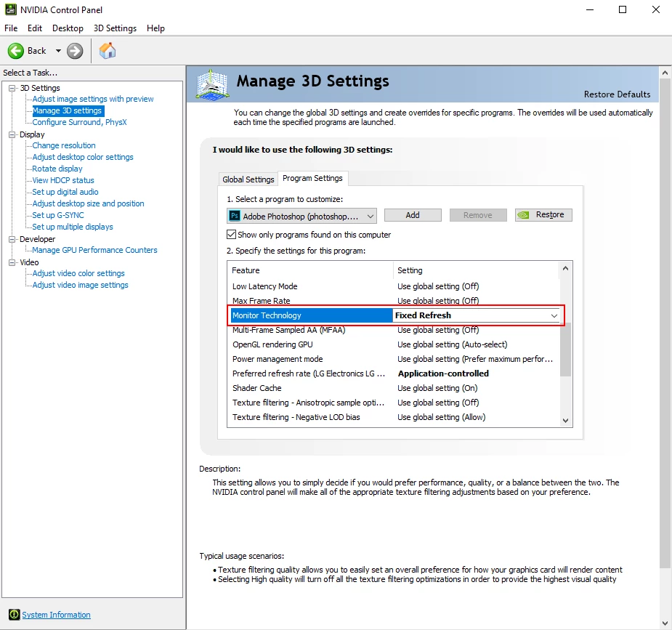The height and width of the screenshot is (630, 672).
Task: Click the Restore Defaults link
Action: click(x=617, y=94)
